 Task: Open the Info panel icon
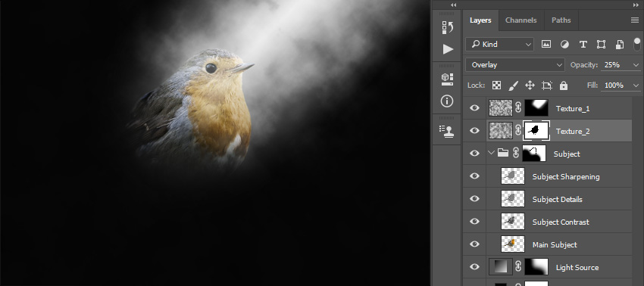click(447, 101)
